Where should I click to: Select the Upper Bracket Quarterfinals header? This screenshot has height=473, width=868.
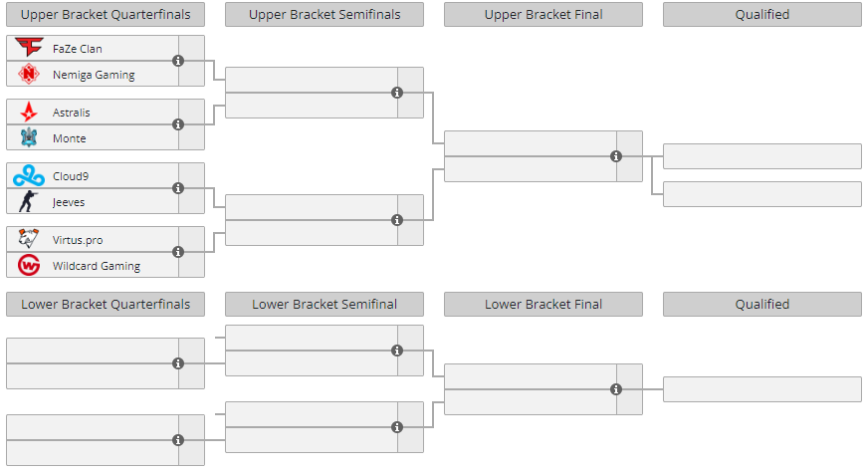pyautogui.click(x=106, y=15)
